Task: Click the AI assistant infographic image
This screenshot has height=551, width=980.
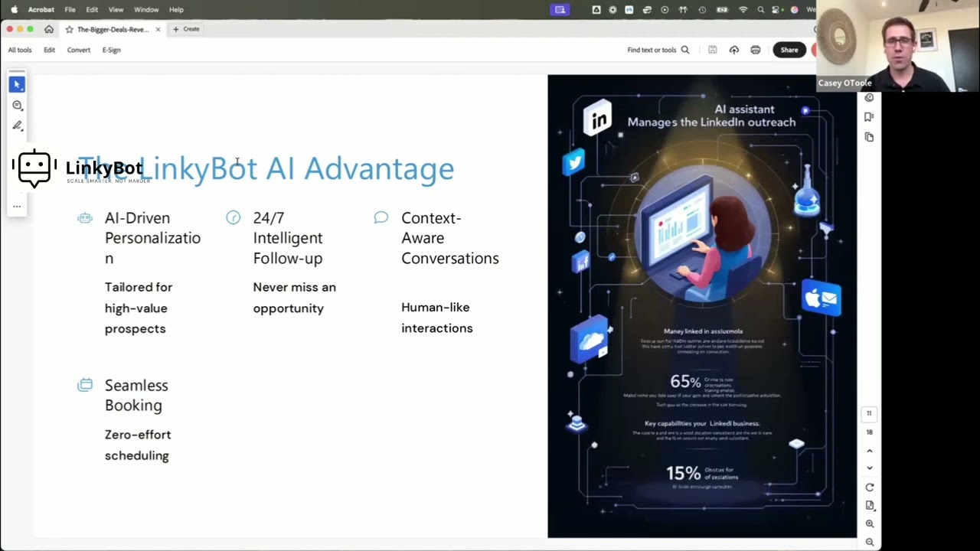Action: point(702,306)
